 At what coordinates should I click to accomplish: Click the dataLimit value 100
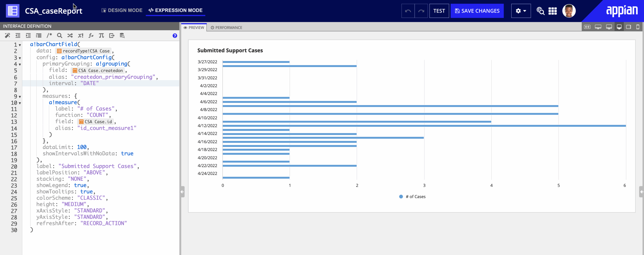point(82,147)
